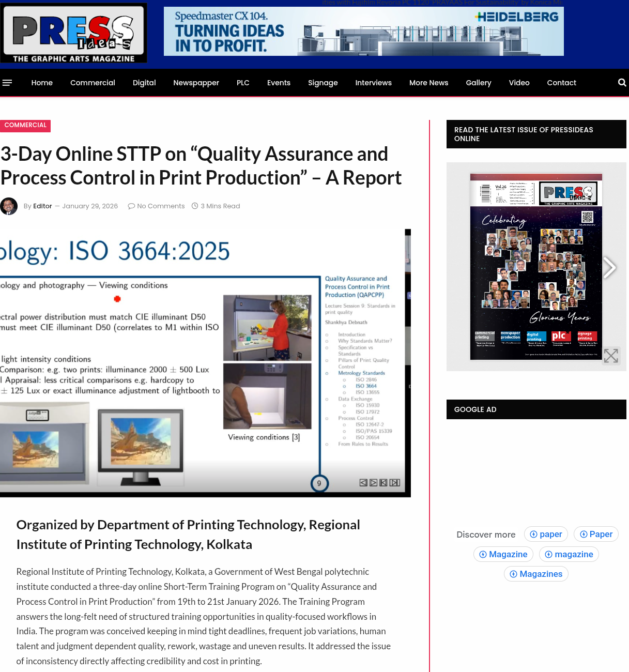This screenshot has height=672, width=629.
Task: Open the Events navigation item
Action: [279, 83]
